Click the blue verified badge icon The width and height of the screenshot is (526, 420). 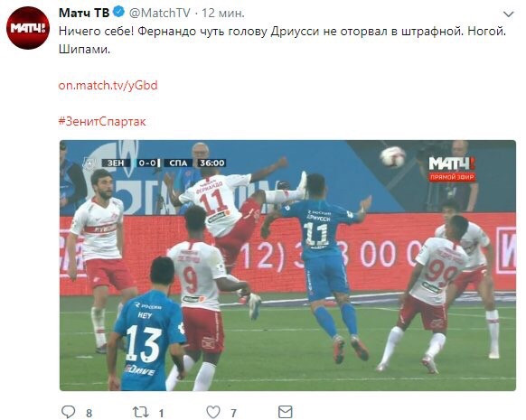tap(118, 13)
